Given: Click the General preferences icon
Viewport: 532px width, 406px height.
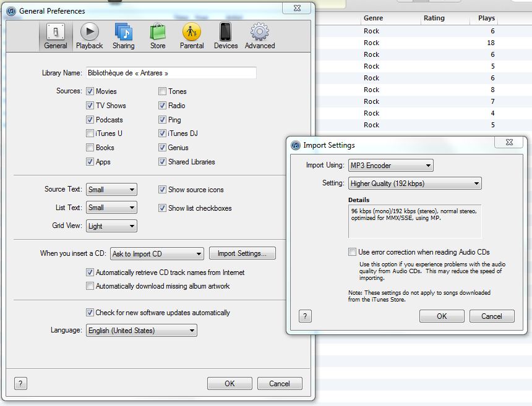Looking at the screenshot, I should coord(56,36).
